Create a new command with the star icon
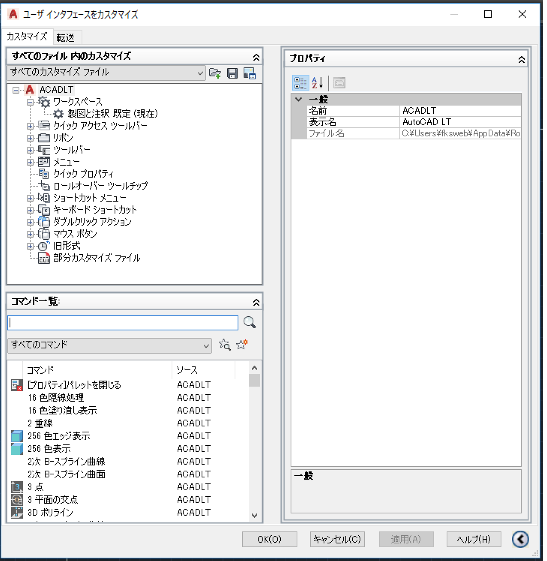547x561 pixels. pyautogui.click(x=242, y=345)
